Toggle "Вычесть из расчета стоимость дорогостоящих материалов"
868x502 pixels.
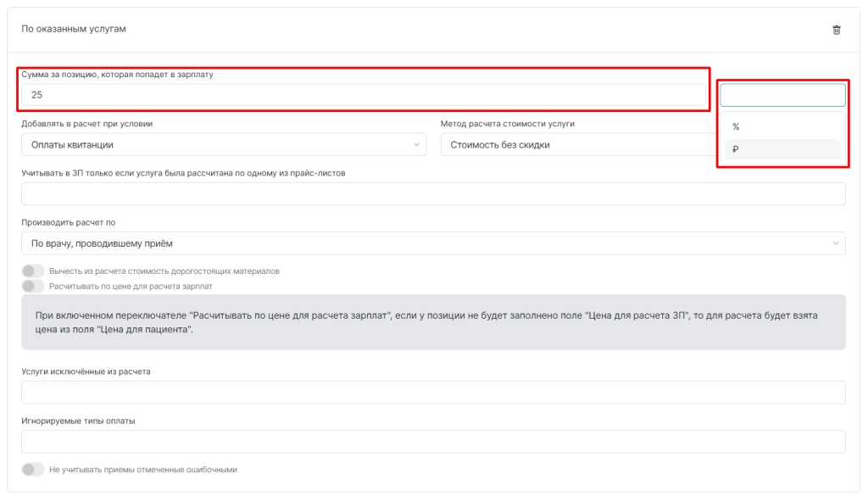(x=33, y=271)
